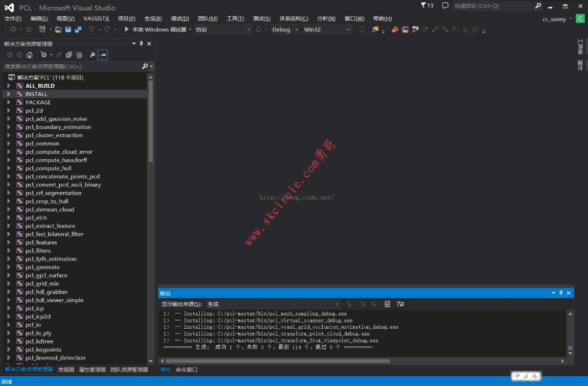Open the 文件(F) menu
This screenshot has width=588, height=386.
tap(13, 19)
